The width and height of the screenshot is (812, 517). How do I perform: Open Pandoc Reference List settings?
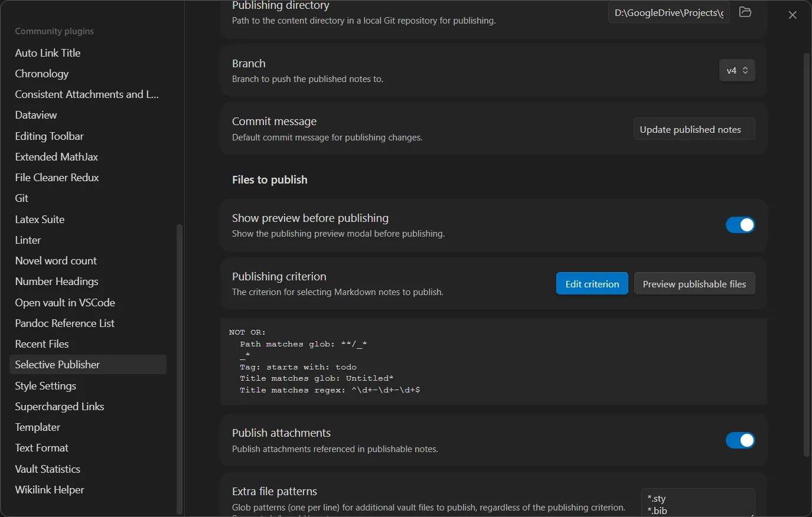[x=88, y=323]
